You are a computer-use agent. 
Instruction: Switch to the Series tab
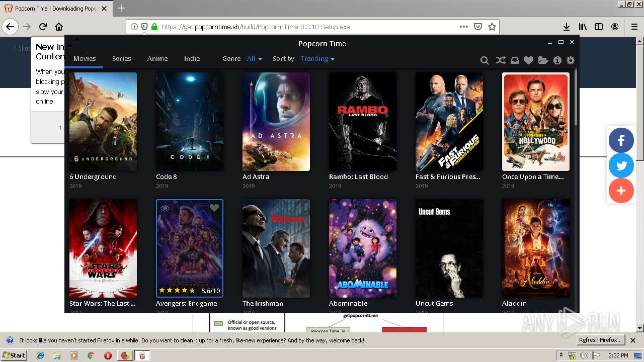click(121, 58)
